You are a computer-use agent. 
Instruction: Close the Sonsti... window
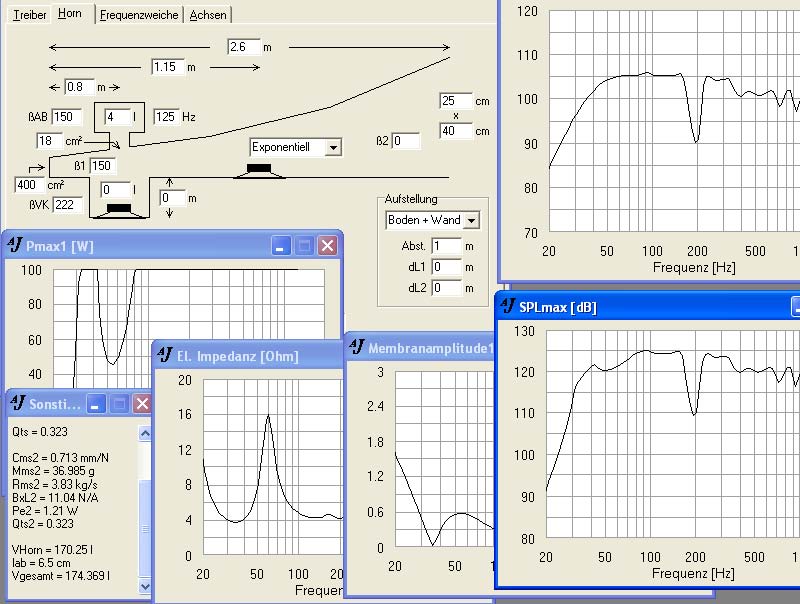142,404
